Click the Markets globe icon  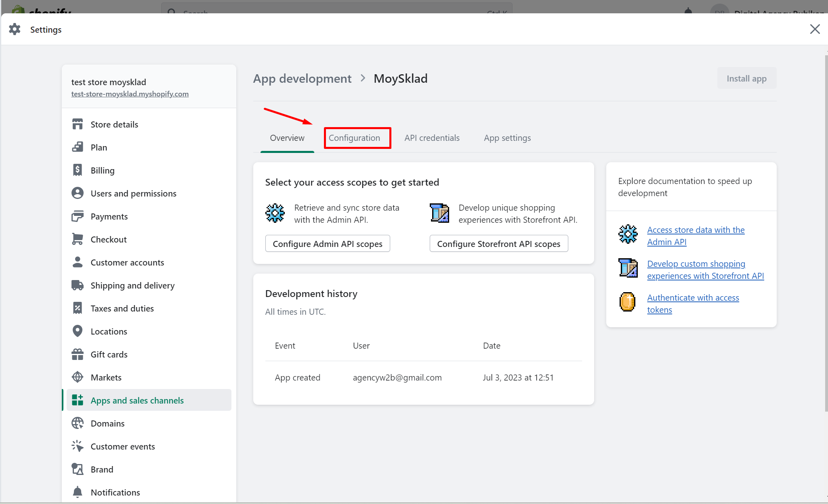click(x=77, y=377)
